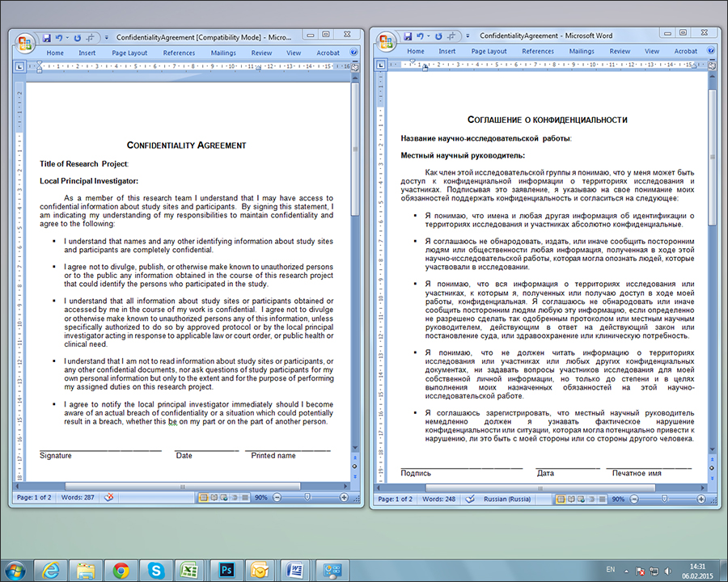Zoom out the Russian document
The image size is (728, 582).
coord(634,500)
